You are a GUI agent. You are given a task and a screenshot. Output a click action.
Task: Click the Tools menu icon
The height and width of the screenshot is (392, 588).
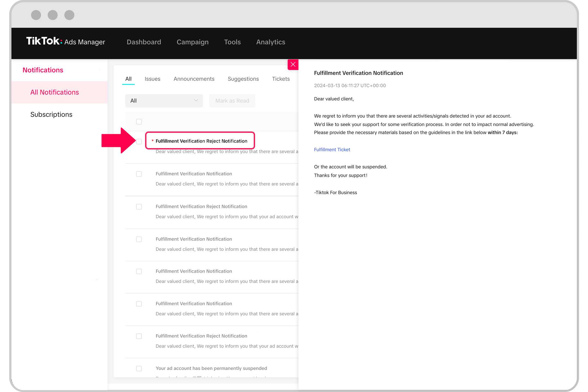click(x=232, y=42)
